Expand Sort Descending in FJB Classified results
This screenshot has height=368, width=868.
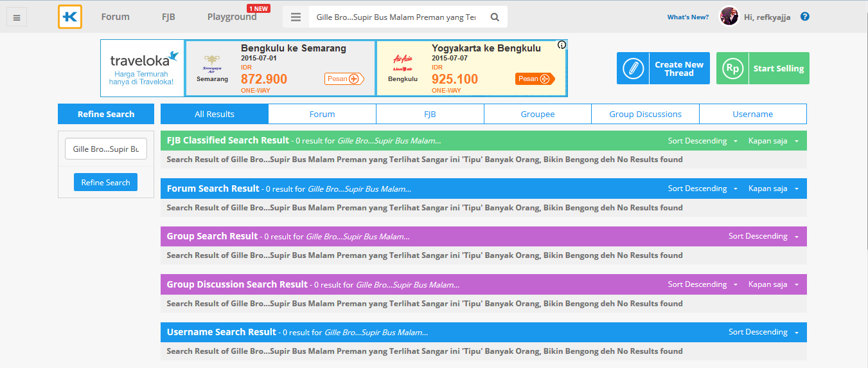(x=703, y=141)
